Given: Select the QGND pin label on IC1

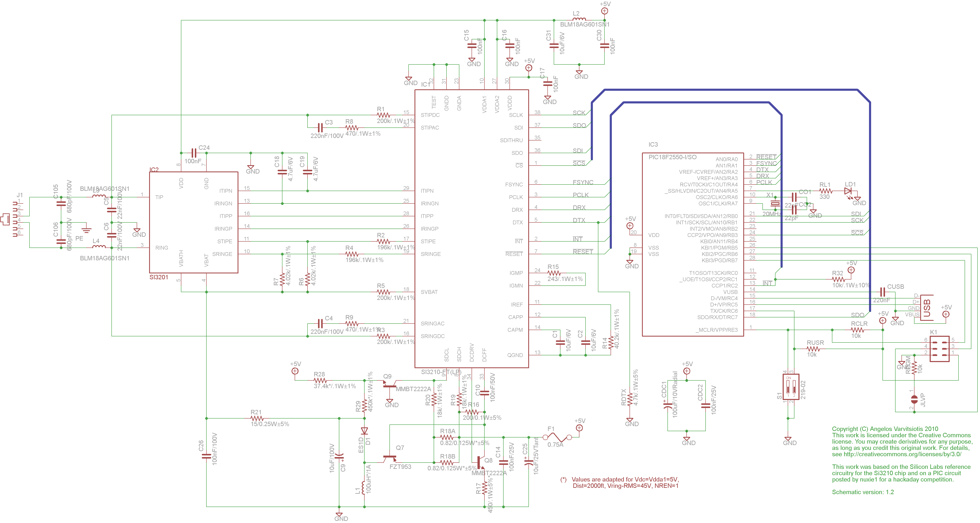Looking at the screenshot, I should (x=515, y=355).
